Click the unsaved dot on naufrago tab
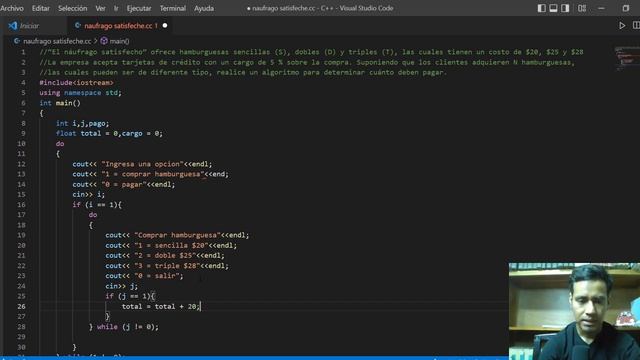The height and width of the screenshot is (360, 640). click(165, 25)
